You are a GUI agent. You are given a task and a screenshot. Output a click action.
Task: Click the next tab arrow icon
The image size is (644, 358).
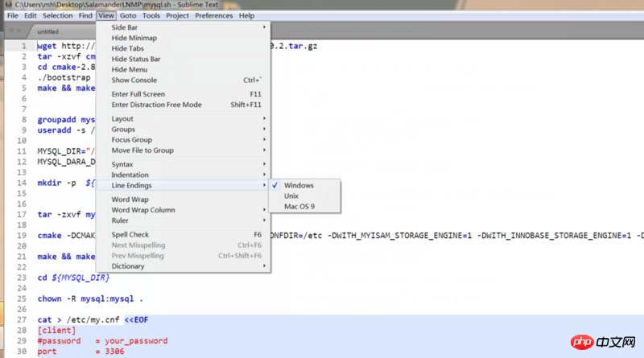click(x=21, y=31)
